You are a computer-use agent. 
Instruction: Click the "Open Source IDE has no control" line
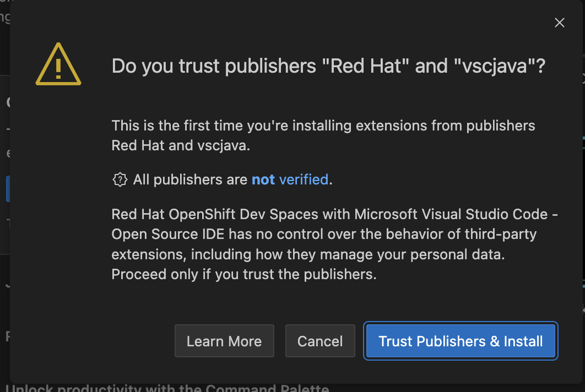[x=324, y=235]
